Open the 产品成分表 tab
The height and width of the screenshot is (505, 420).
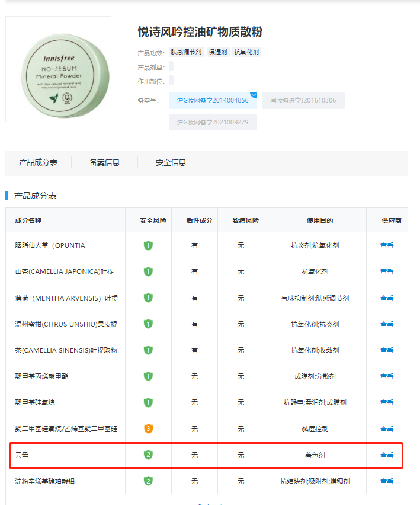(x=39, y=162)
